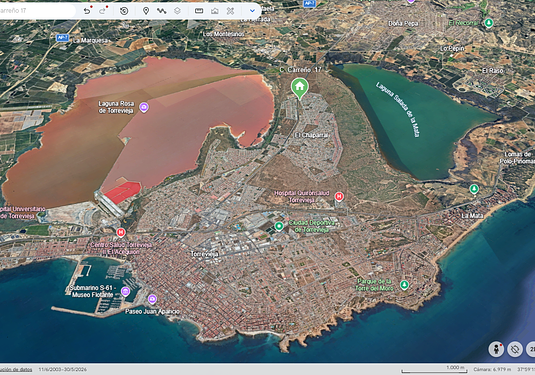Activate Pegman Street View button
Image resolution: width=535 pixels, height=375 pixels.
[x=496, y=349]
